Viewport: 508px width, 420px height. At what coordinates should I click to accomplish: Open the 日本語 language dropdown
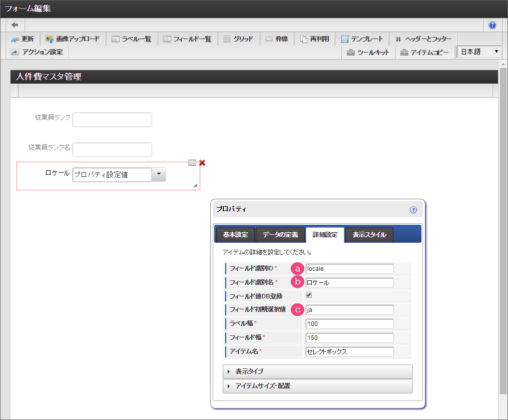(x=479, y=52)
